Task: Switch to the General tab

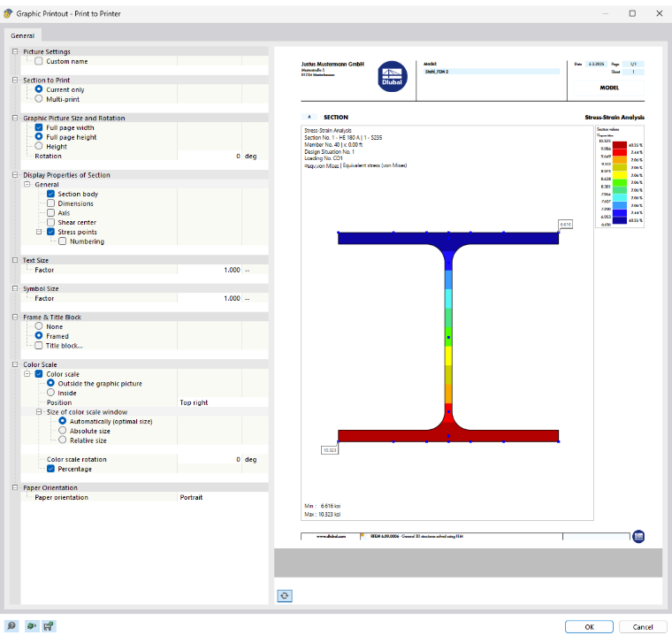Action: coord(23,35)
